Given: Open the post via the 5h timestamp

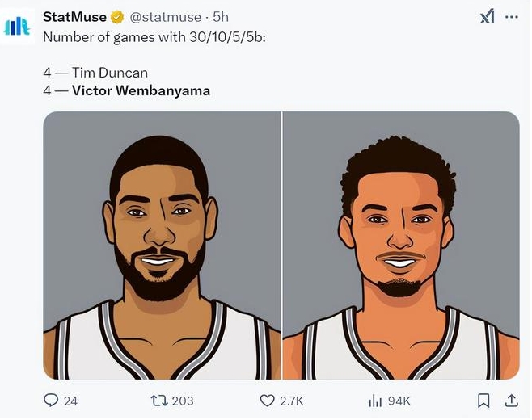Looking at the screenshot, I should coord(220,17).
